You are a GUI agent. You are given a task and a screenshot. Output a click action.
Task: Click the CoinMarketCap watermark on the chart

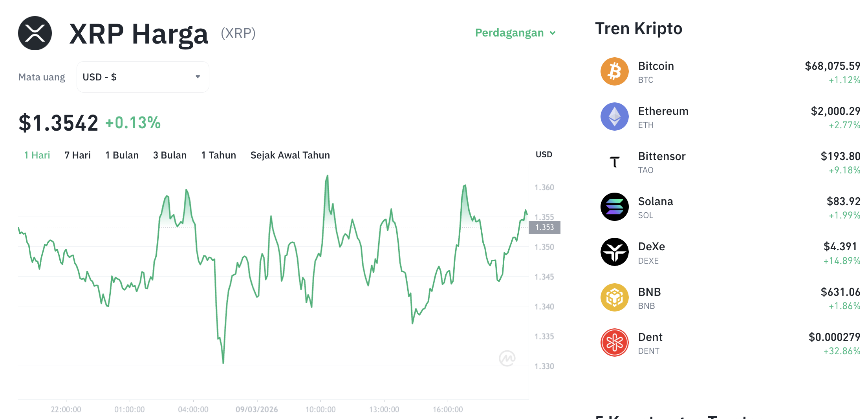point(507,359)
